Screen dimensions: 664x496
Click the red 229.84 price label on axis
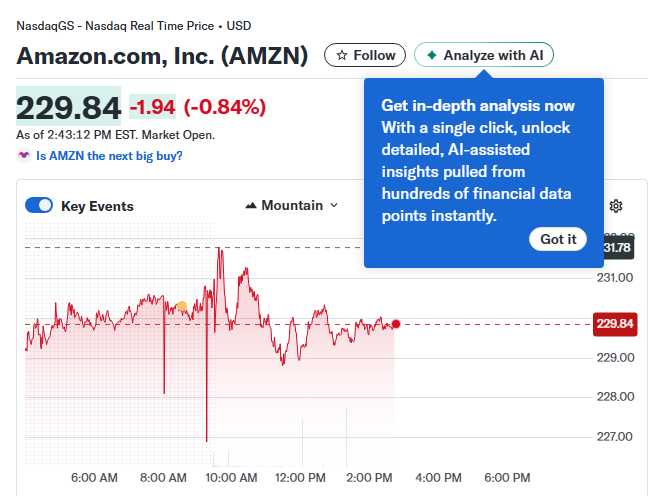[x=614, y=324]
